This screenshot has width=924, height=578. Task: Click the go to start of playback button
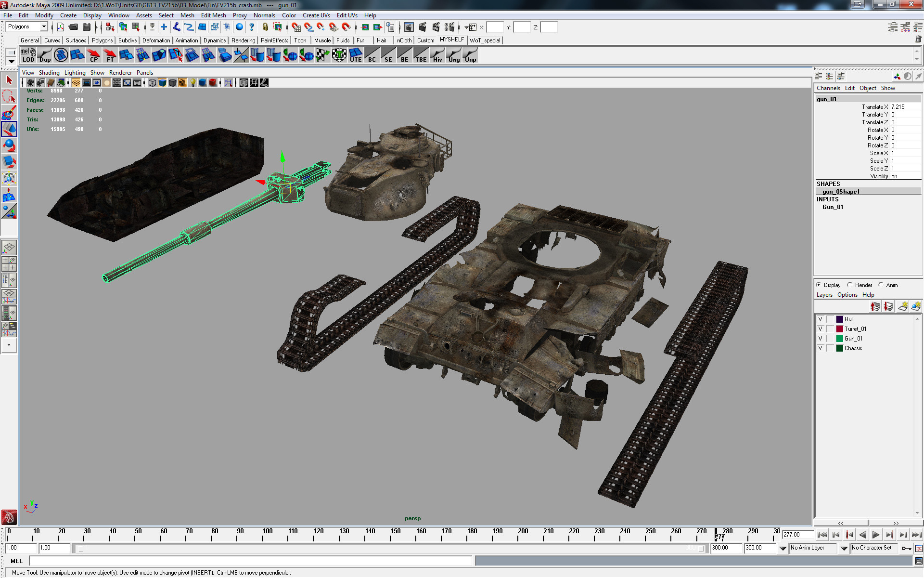pyautogui.click(x=822, y=535)
